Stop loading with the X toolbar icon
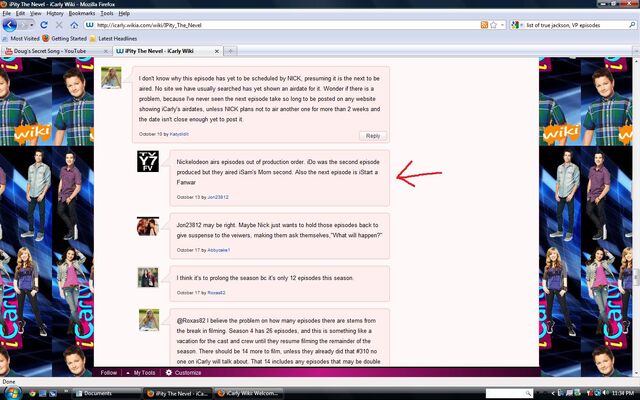640x400 pixels. 59,25
